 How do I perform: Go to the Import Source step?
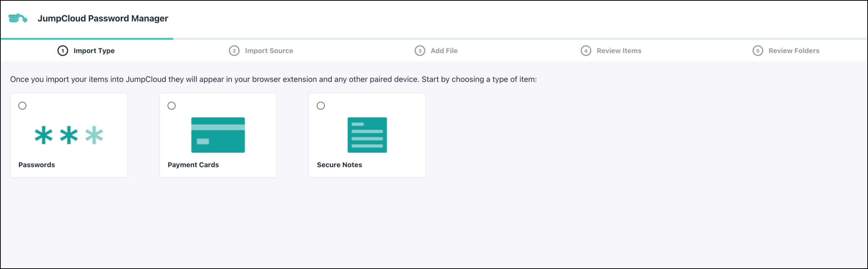coord(261,51)
